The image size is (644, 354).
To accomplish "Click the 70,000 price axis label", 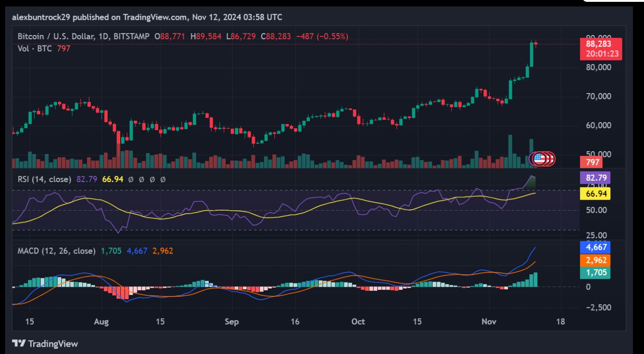I will tap(598, 96).
